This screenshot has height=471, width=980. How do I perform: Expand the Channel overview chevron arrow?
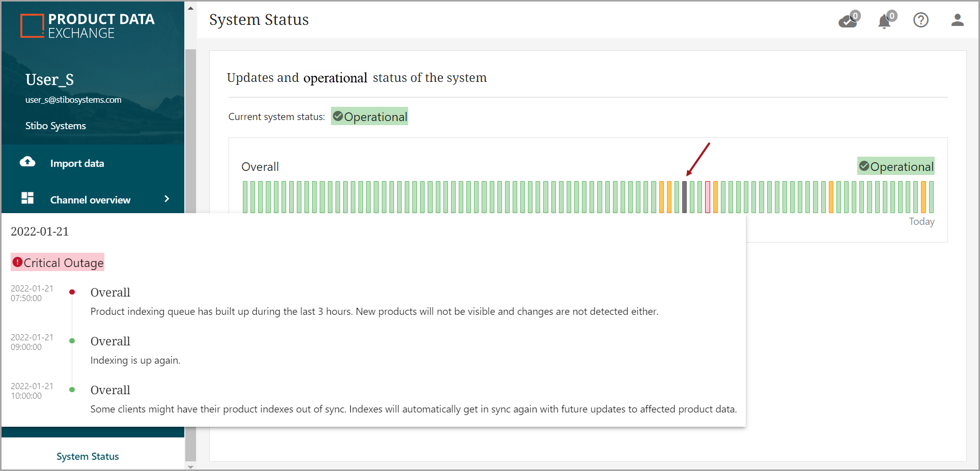pos(166,199)
